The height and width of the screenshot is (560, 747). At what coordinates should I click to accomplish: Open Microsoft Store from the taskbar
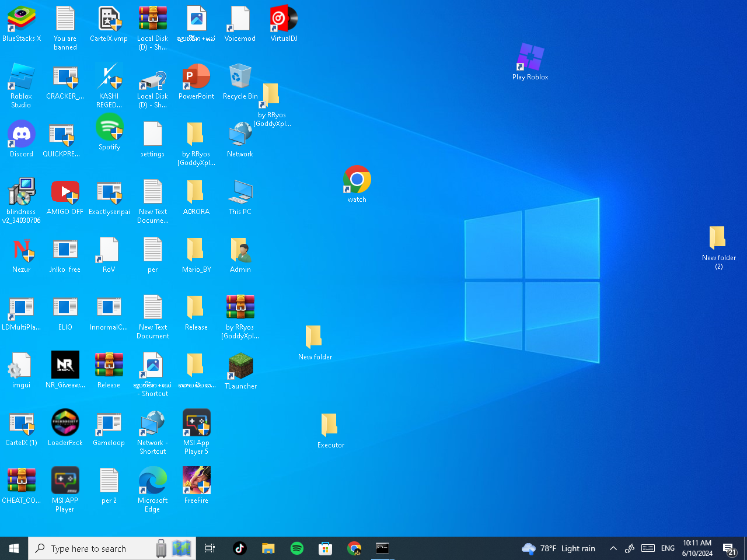[x=325, y=548]
